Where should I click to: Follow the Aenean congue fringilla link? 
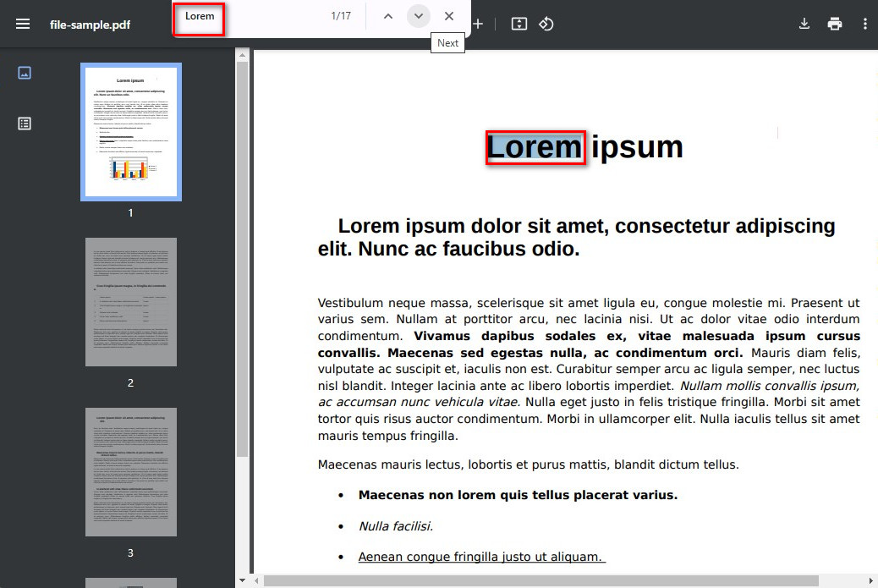click(x=481, y=556)
